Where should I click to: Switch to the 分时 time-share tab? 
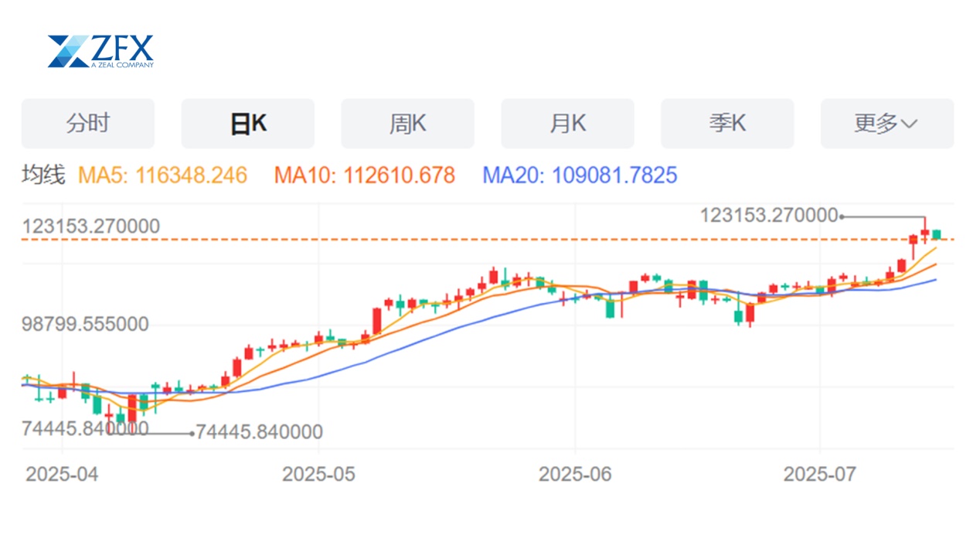click(88, 124)
